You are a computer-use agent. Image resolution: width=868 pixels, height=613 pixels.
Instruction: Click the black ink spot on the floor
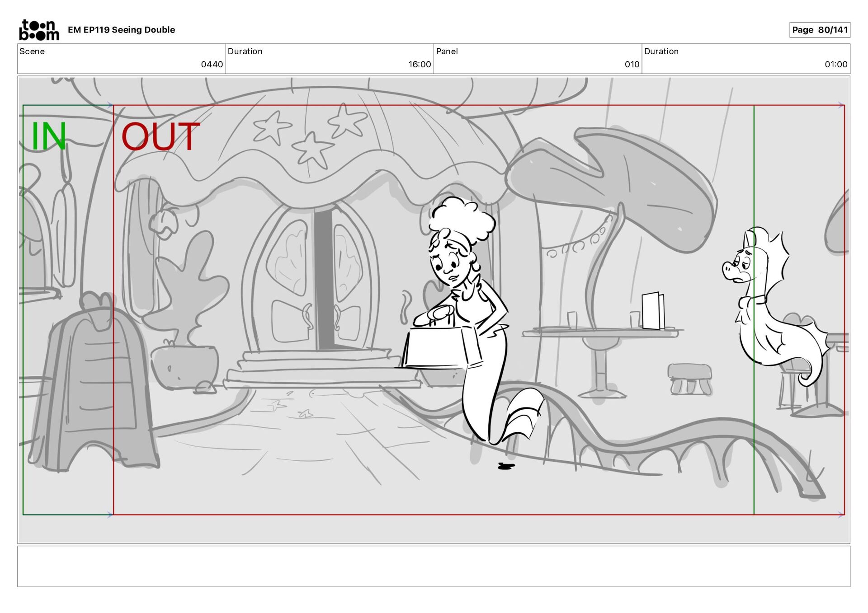(506, 466)
